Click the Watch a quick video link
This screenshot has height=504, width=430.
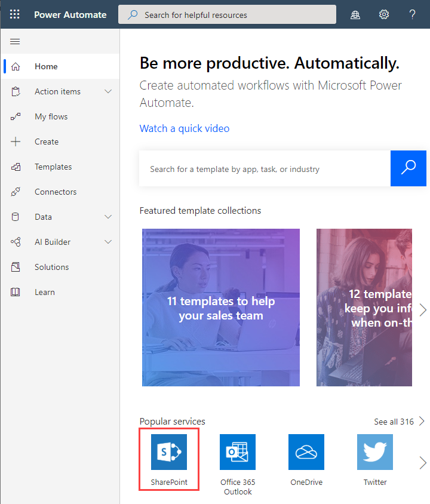pos(185,128)
